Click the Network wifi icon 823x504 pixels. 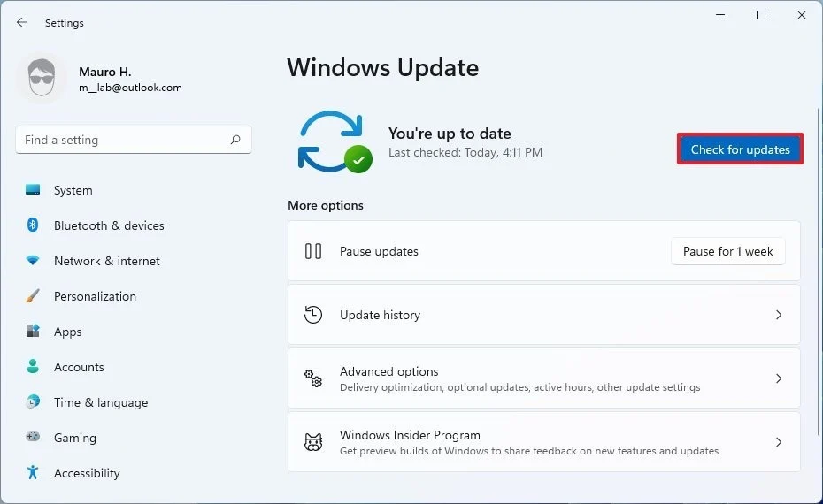click(33, 260)
